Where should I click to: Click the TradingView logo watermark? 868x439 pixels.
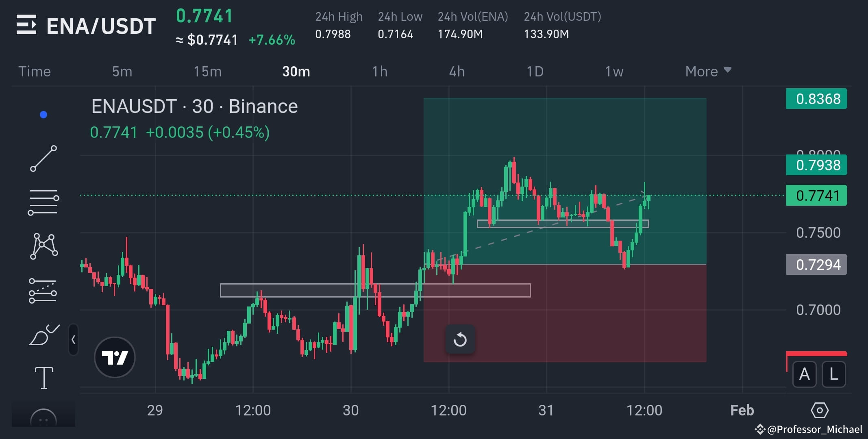click(114, 357)
